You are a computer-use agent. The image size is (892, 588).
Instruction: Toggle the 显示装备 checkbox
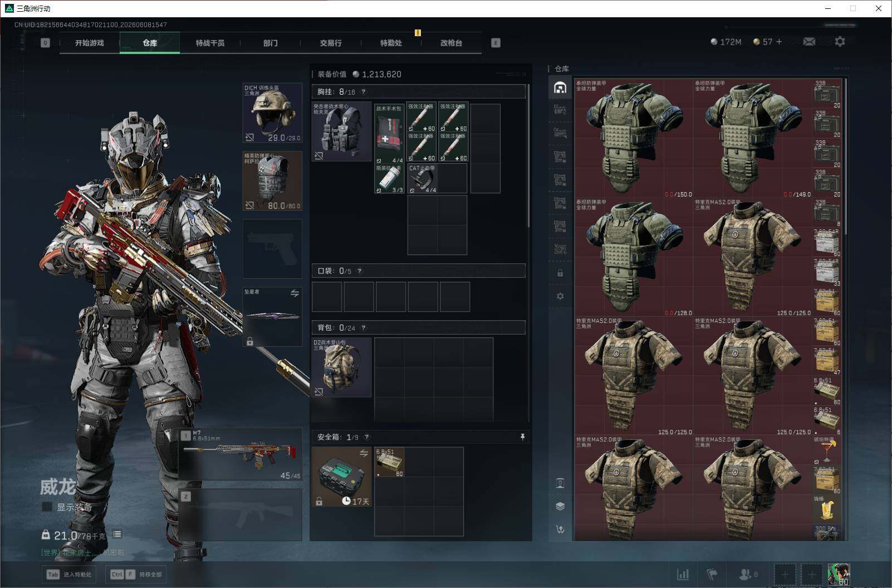(x=47, y=507)
